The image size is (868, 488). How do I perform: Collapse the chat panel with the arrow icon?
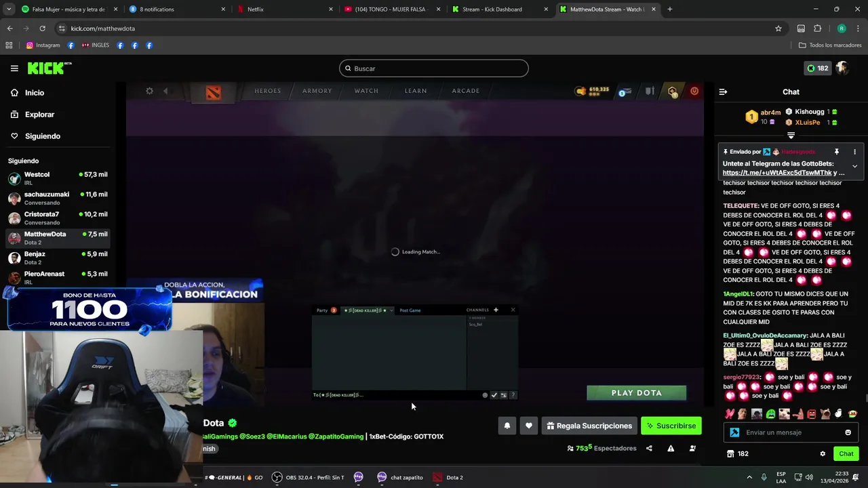723,92
